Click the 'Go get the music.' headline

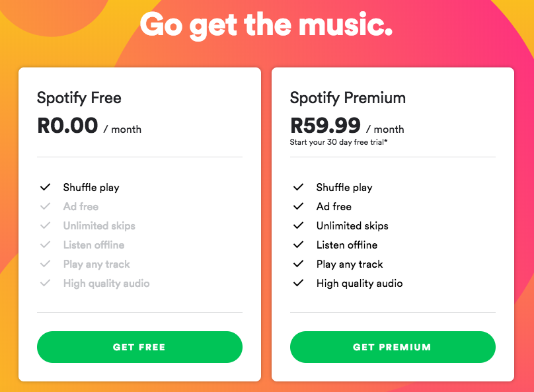(266, 24)
